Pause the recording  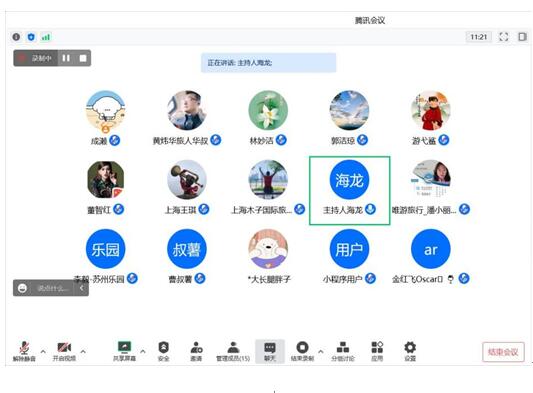pyautogui.click(x=66, y=58)
